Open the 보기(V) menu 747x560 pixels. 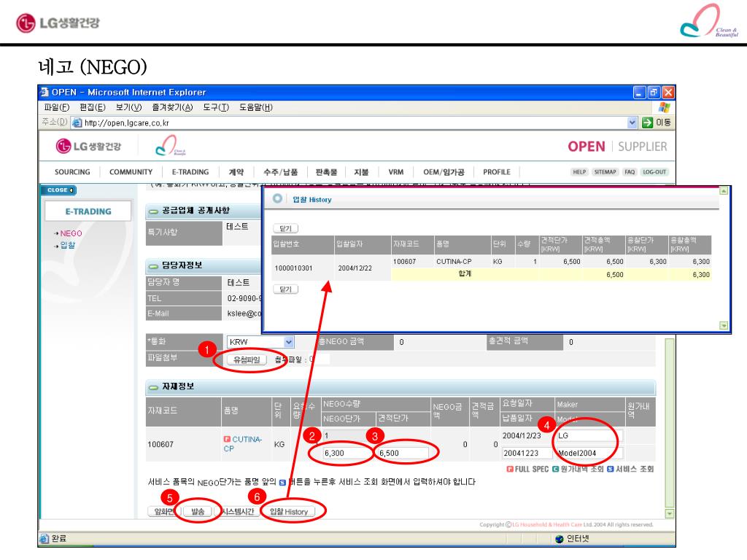point(128,107)
